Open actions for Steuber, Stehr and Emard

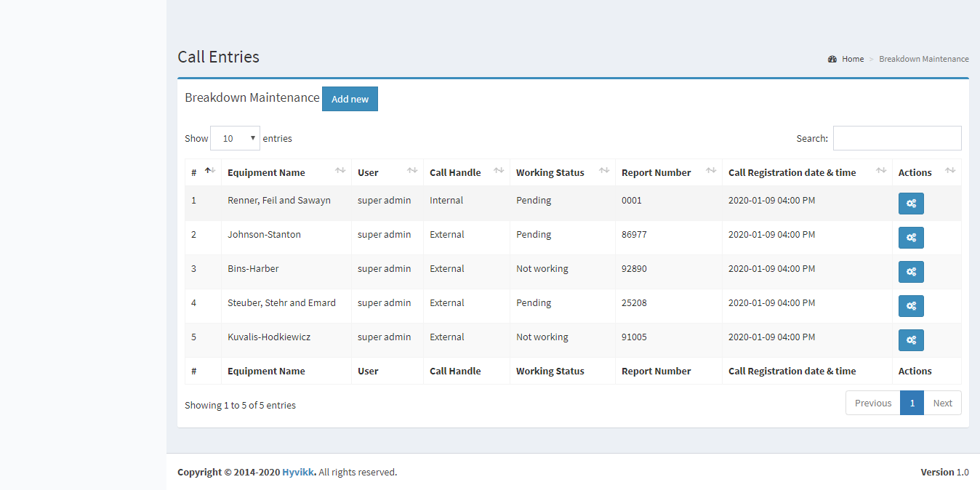911,306
